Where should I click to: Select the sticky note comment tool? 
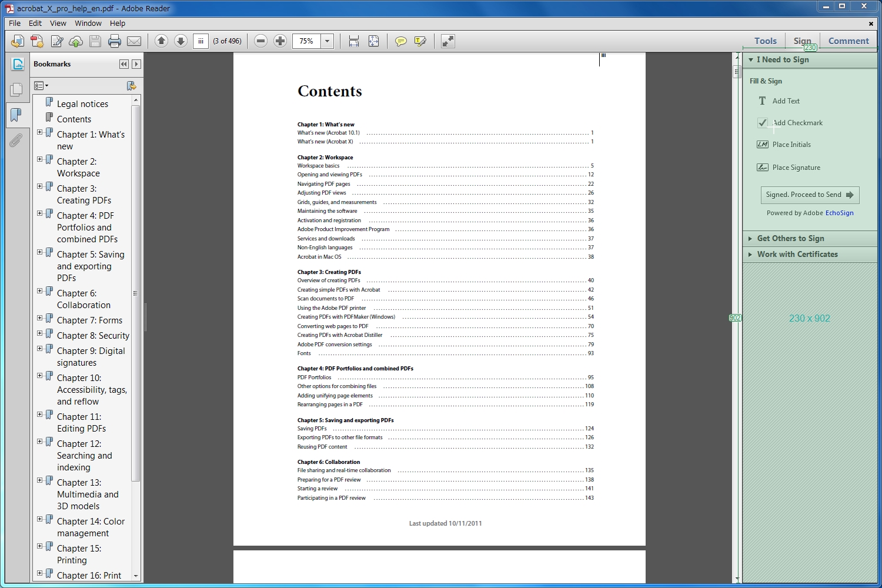tap(401, 41)
